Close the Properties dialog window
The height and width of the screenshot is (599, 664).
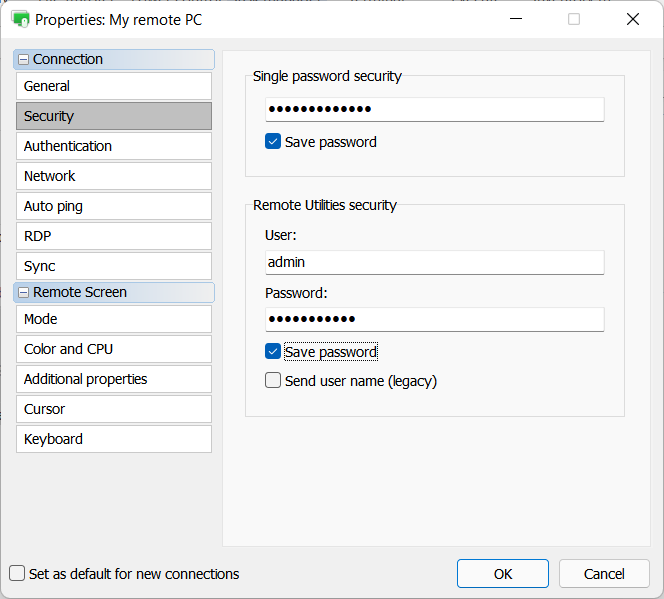click(633, 19)
